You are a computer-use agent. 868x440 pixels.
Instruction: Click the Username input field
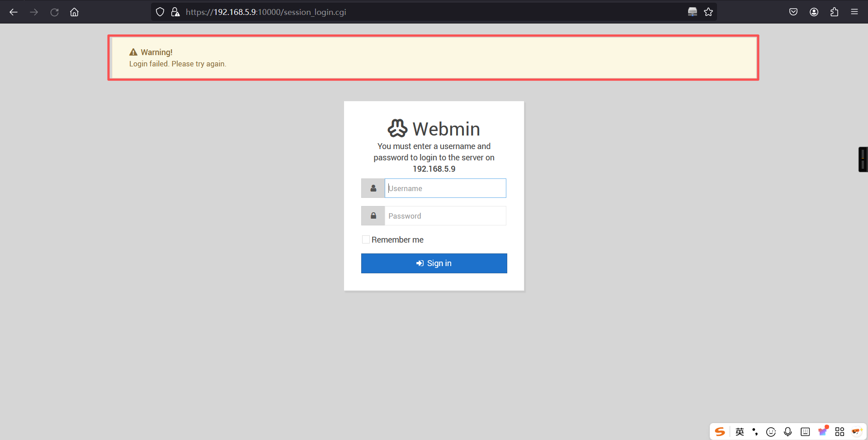tap(445, 188)
